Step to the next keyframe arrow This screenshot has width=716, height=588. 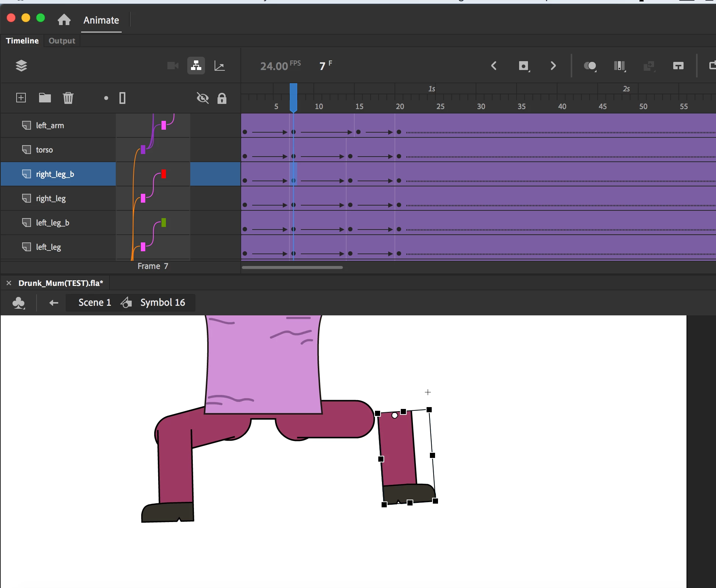click(553, 66)
